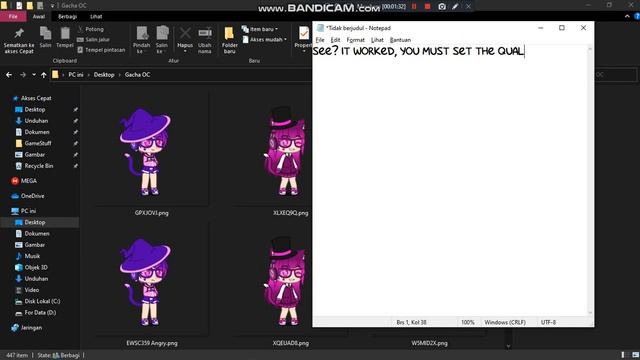
Task: Click the Salin copy icon in Clipboard
Action: pyautogui.click(x=45, y=33)
